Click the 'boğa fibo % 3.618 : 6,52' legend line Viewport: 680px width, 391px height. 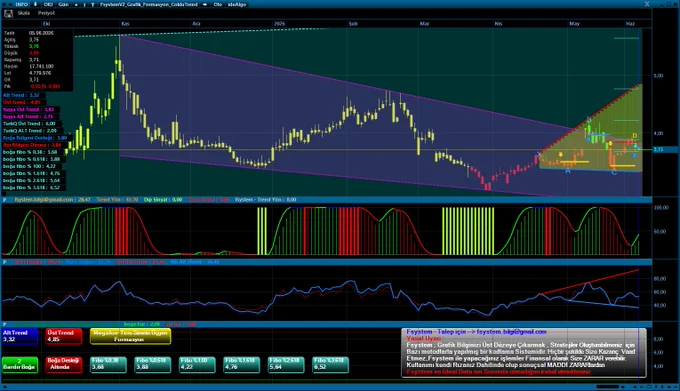coord(31,188)
